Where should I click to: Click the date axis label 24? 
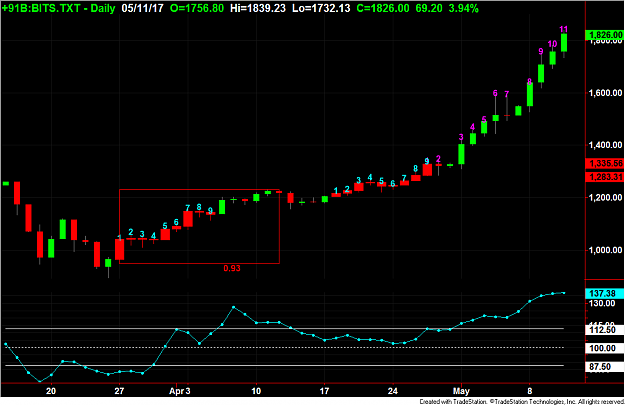[x=393, y=391]
